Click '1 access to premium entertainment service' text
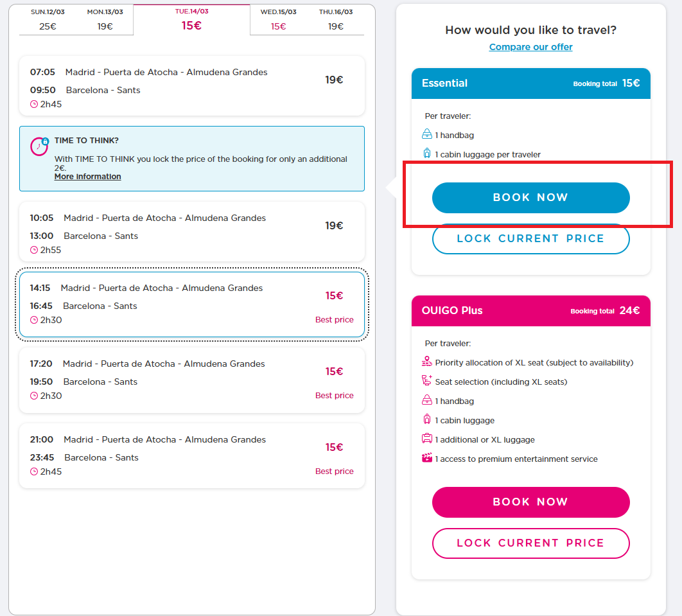This screenshot has height=616, width=682. 516,459
